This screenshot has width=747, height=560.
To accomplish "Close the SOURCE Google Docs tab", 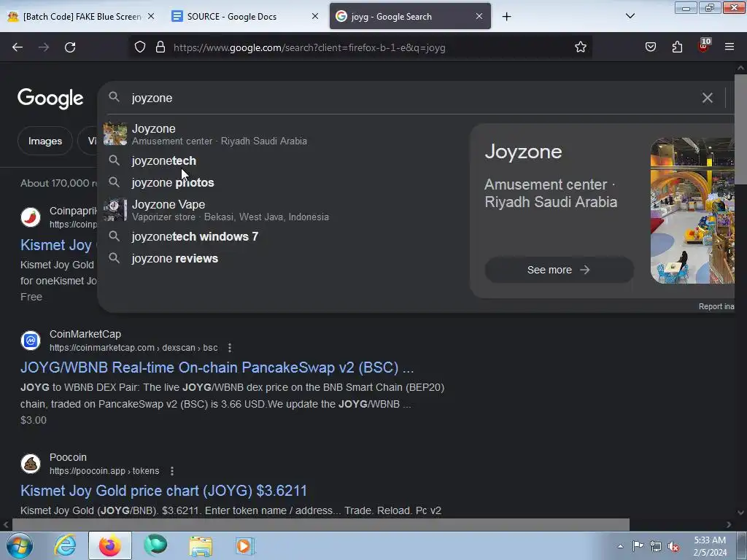I will (315, 16).
